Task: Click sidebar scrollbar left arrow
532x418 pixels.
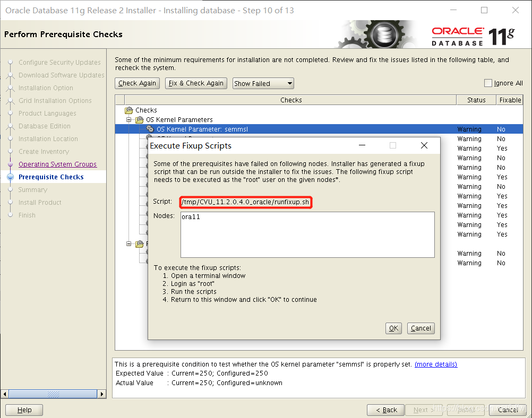Action: [x=5, y=394]
